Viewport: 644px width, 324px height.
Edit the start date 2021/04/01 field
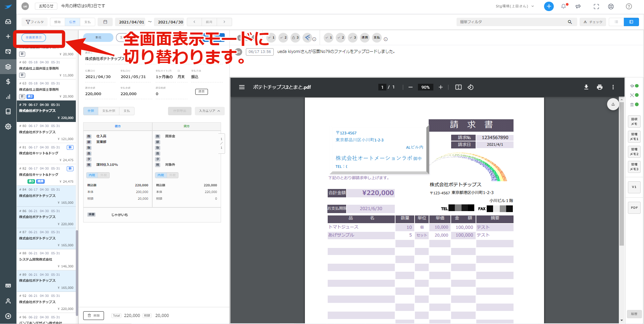[x=131, y=22]
